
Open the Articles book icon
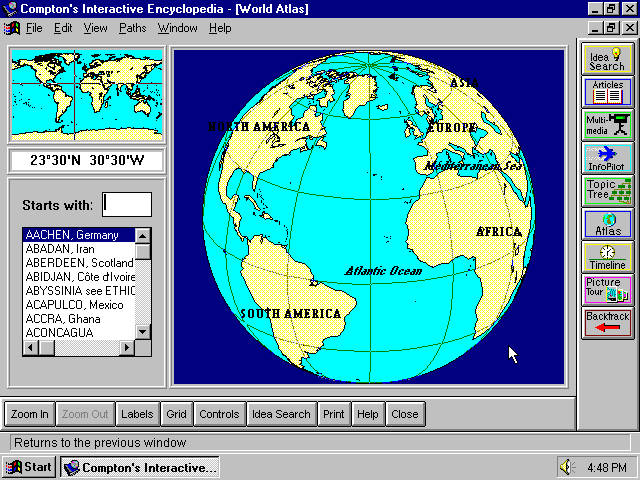(607, 92)
